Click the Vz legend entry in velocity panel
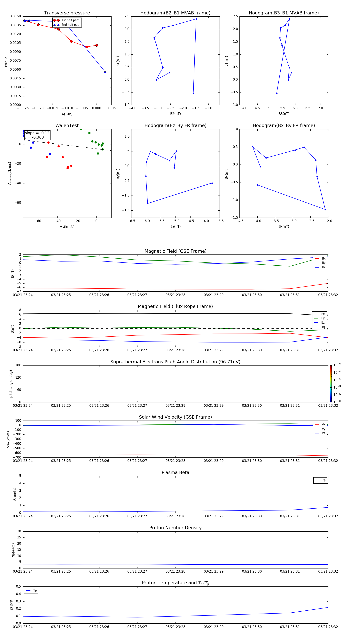351x644 pixels. (320, 433)
